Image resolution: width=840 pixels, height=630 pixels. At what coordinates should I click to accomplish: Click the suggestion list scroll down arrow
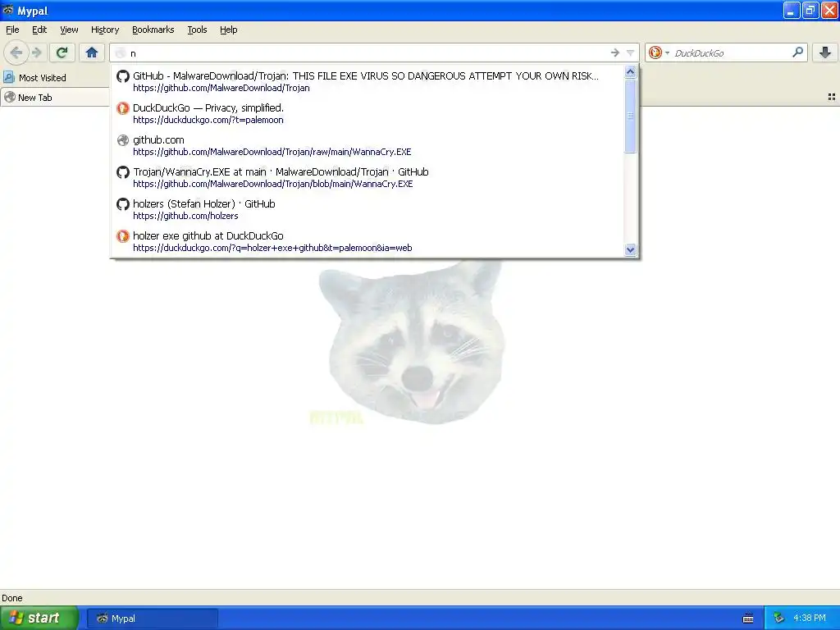631,249
